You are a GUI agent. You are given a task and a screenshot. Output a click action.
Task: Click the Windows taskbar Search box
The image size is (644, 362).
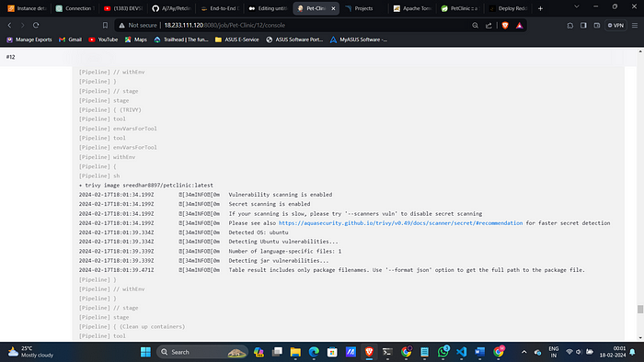pyautogui.click(x=202, y=352)
